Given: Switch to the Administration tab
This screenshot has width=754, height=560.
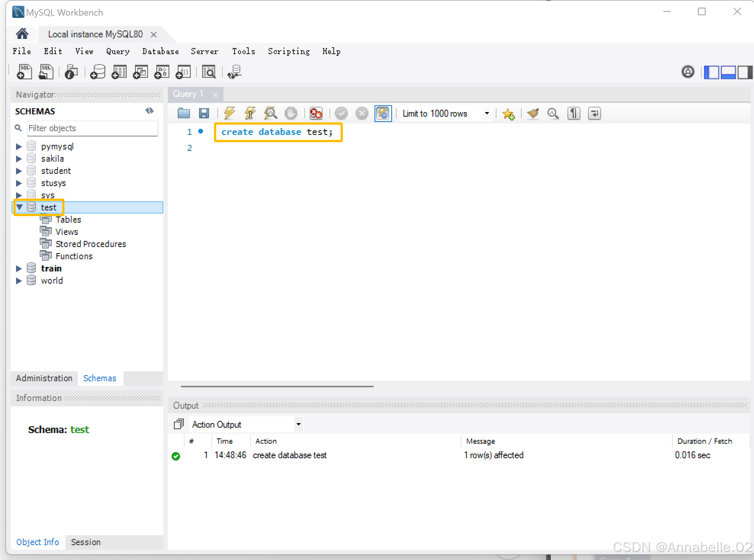Looking at the screenshot, I should (44, 378).
